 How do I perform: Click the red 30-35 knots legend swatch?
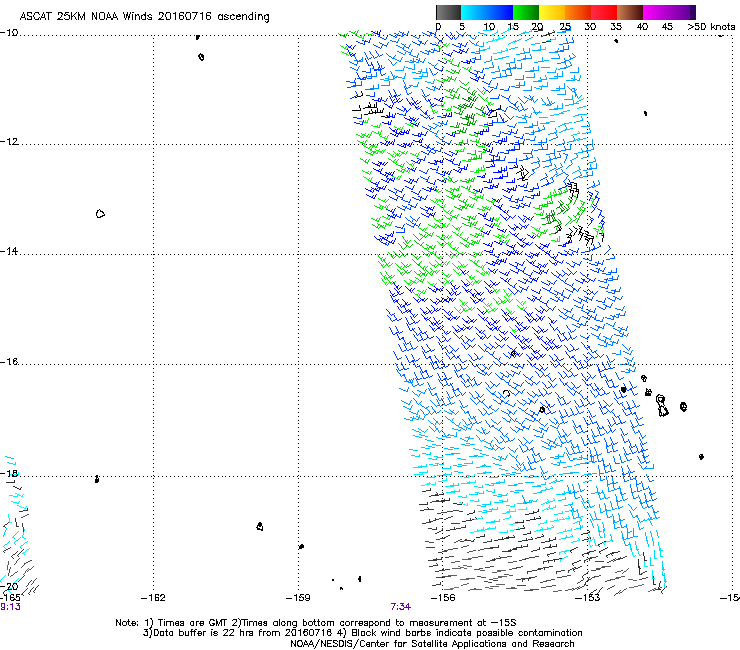(604, 12)
